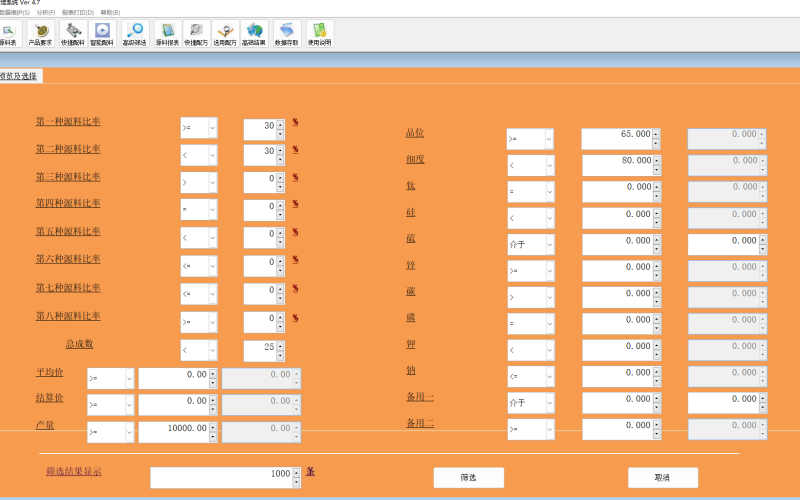Open the 适用配方 toolbar icon

click(226, 35)
